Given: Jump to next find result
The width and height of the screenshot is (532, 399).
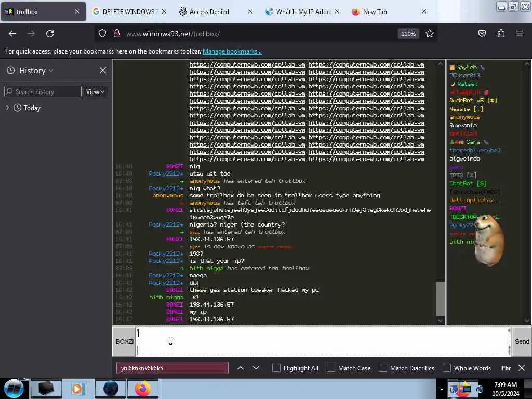Looking at the screenshot, I should tap(256, 368).
